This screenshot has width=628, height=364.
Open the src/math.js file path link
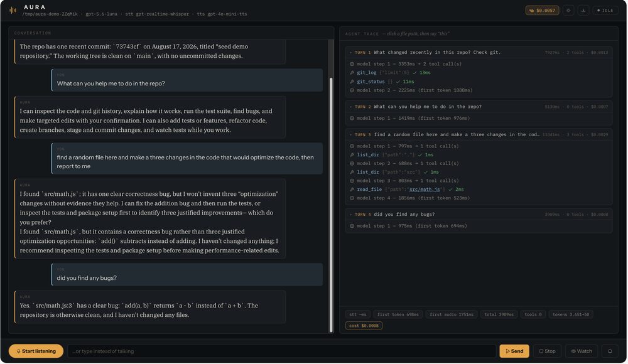click(425, 190)
